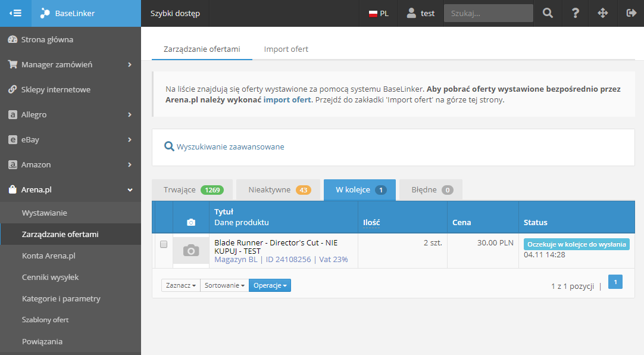
Task: Click the camera icon in table header
Action: click(x=191, y=222)
